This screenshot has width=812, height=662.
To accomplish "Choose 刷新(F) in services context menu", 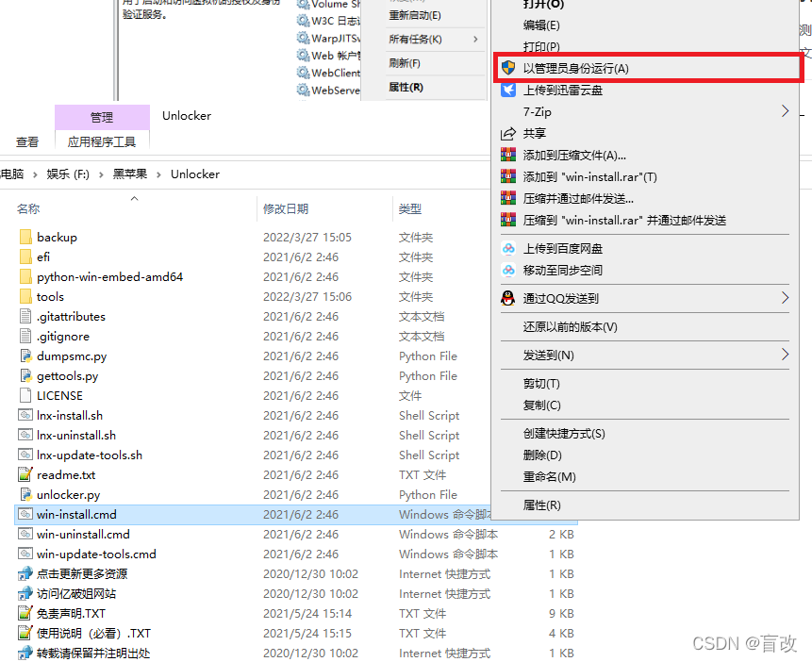I will coord(405,63).
